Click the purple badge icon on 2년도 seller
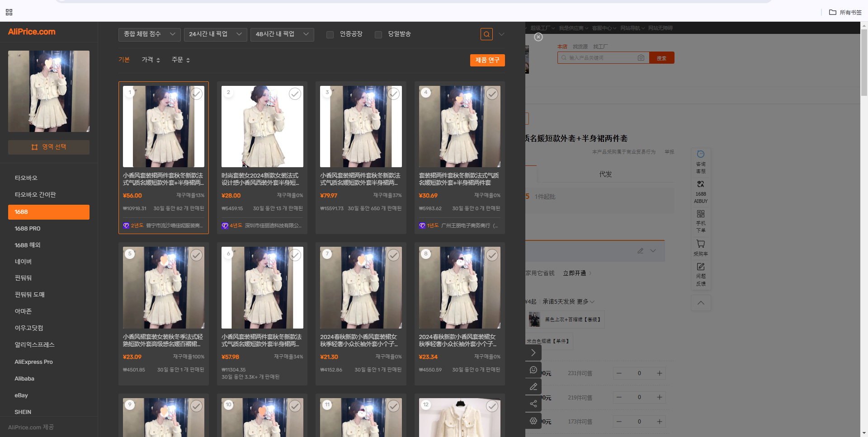 tap(126, 226)
